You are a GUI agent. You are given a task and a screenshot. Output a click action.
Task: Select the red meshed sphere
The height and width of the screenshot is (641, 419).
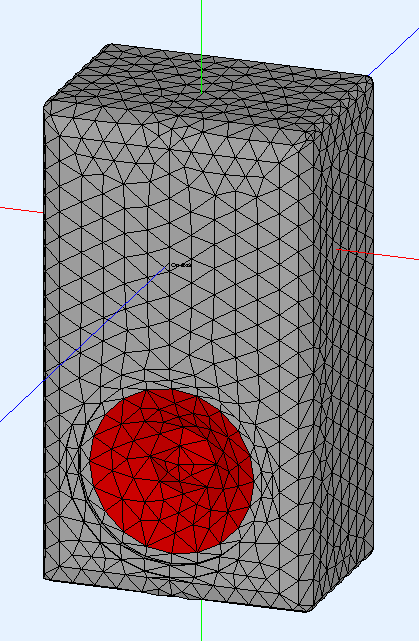(x=172, y=471)
